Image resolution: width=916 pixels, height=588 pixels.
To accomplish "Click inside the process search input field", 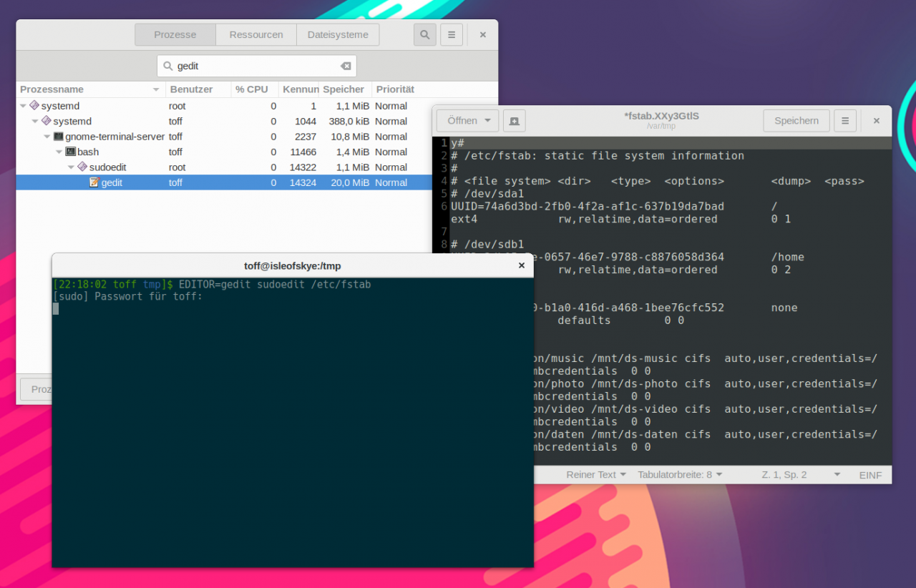I will (x=257, y=66).
